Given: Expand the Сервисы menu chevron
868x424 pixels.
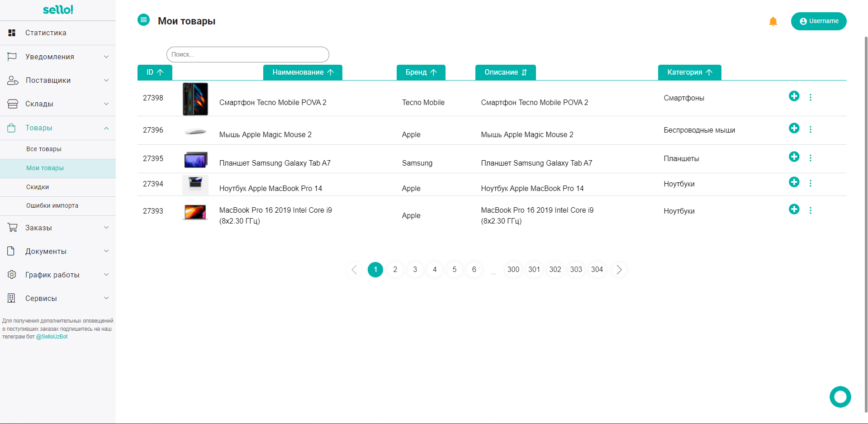Looking at the screenshot, I should 106,298.
